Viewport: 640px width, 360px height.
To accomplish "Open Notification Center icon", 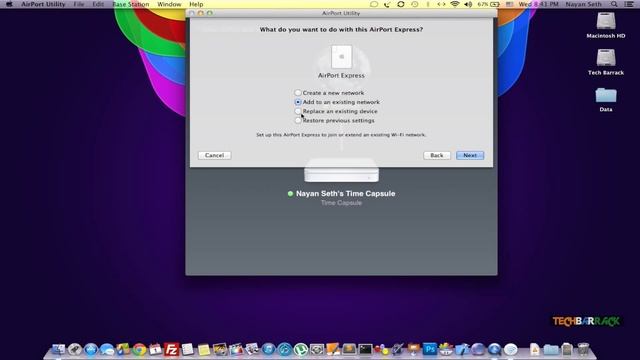I will pos(629,4).
